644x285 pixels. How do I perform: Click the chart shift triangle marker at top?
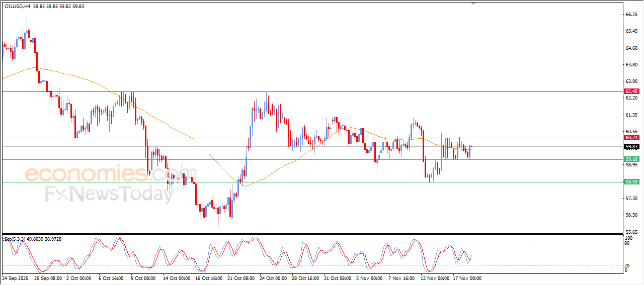(x=473, y=4)
